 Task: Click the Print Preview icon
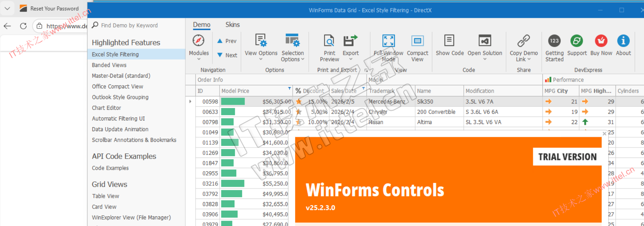pyautogui.click(x=329, y=41)
